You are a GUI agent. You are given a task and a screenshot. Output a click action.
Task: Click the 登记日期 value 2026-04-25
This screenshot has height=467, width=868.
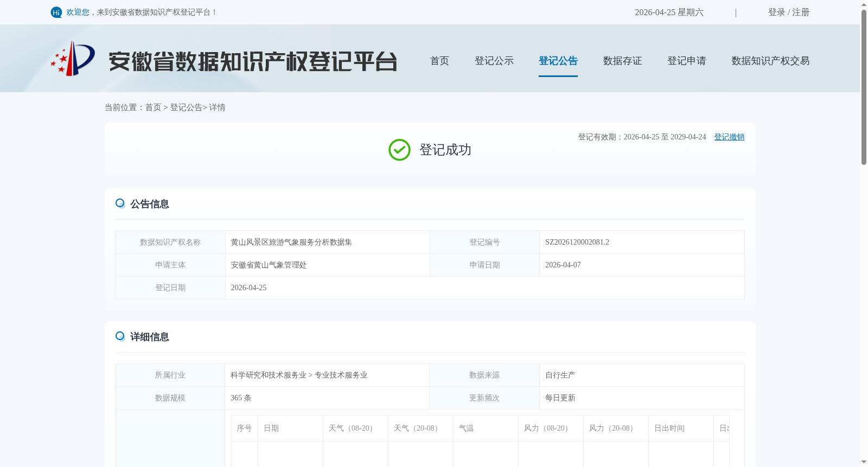coord(248,288)
